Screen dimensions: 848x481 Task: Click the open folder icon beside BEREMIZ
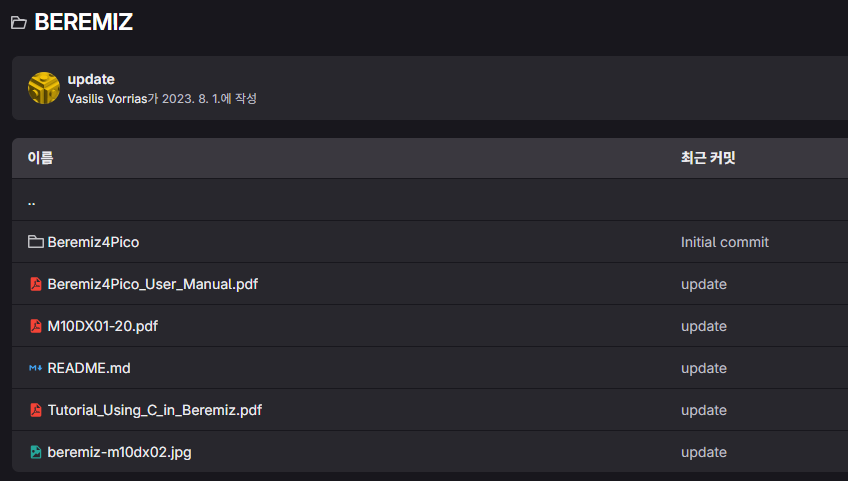[x=18, y=23]
